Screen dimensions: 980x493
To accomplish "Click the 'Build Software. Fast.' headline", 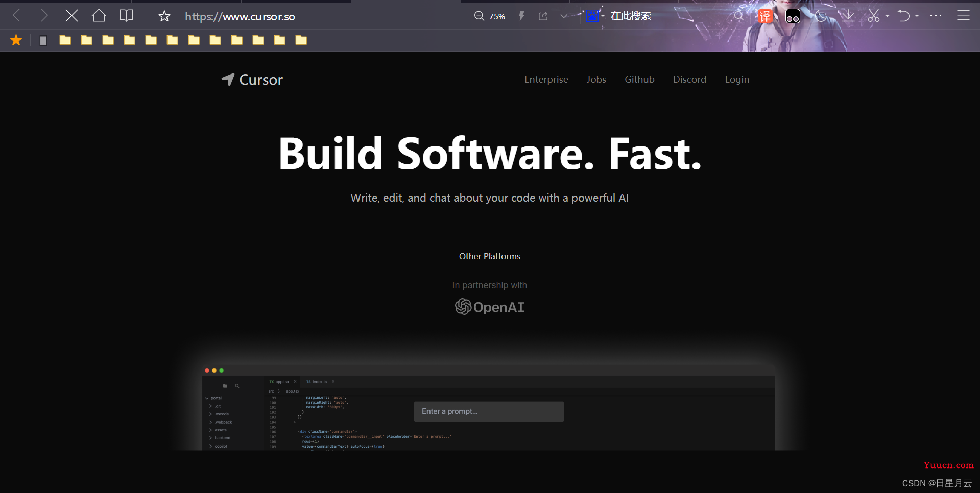I will 490,154.
